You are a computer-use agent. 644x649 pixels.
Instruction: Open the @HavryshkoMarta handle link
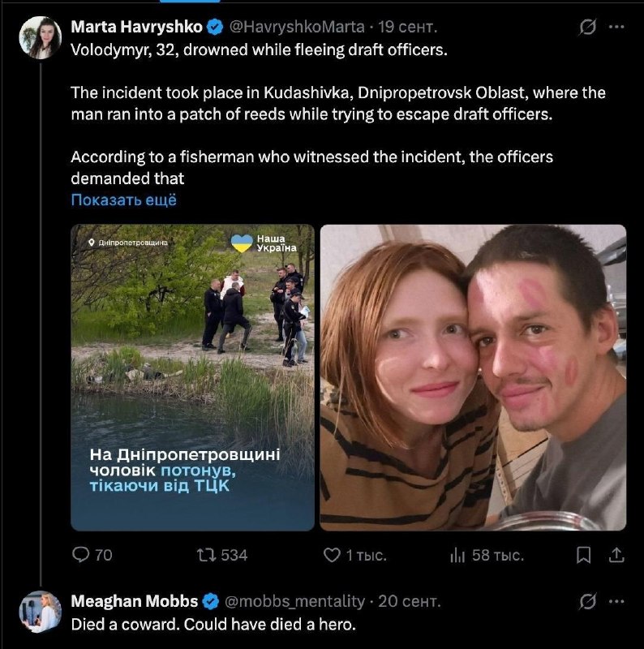pos(297,27)
